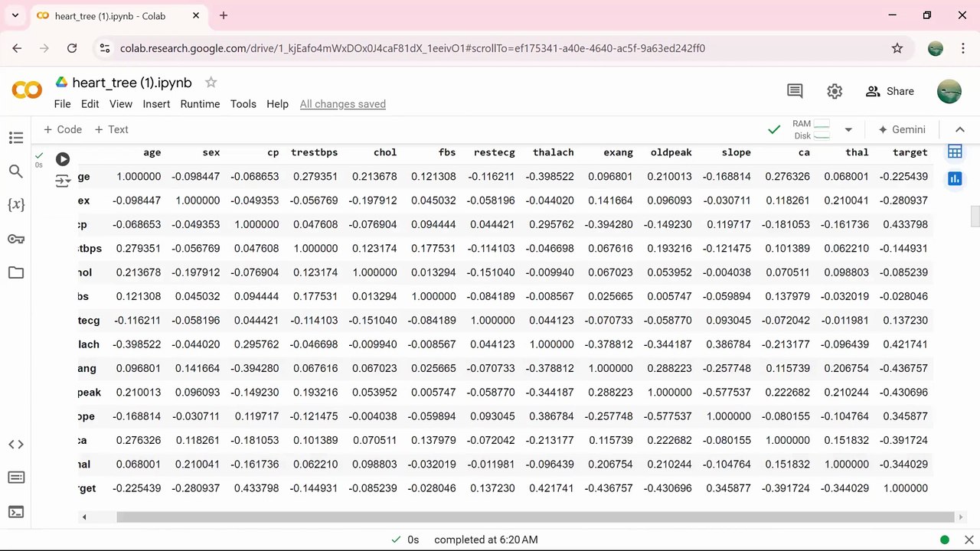This screenshot has height=551, width=980.
Task: Open the Insert menu
Action: (x=156, y=104)
